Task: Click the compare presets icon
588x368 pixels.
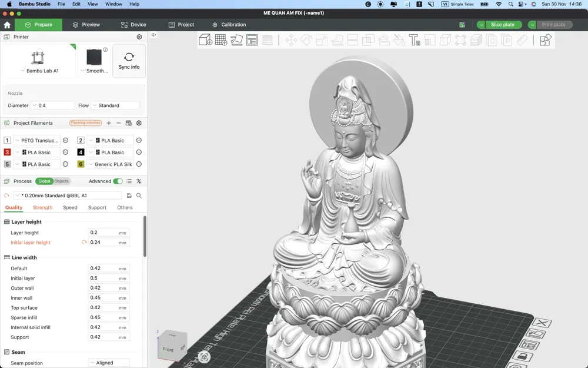Action: [139, 181]
